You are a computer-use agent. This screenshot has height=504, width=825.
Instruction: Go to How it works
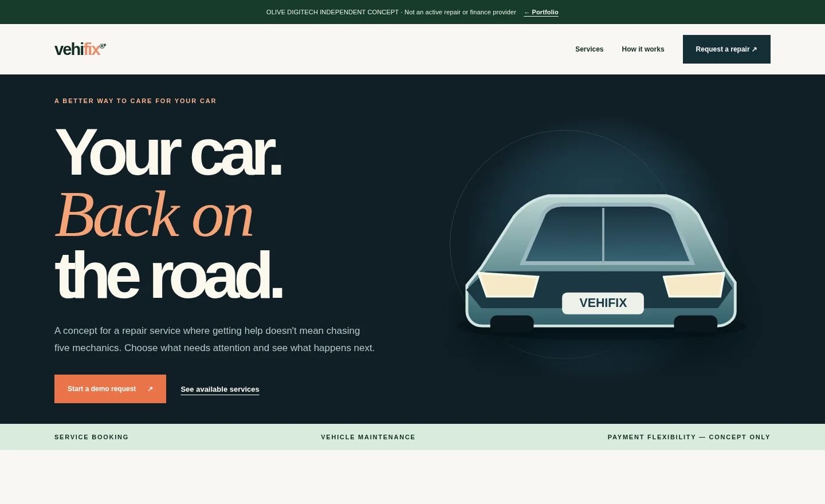click(x=643, y=49)
